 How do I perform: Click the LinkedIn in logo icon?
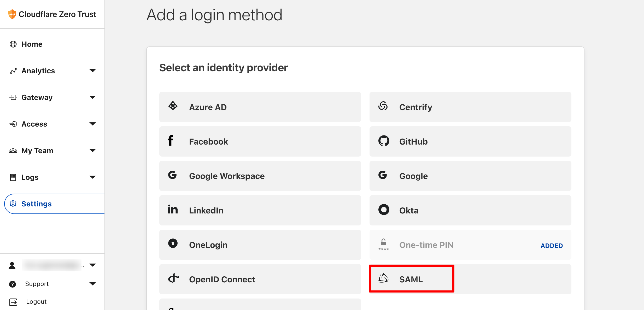point(173,209)
